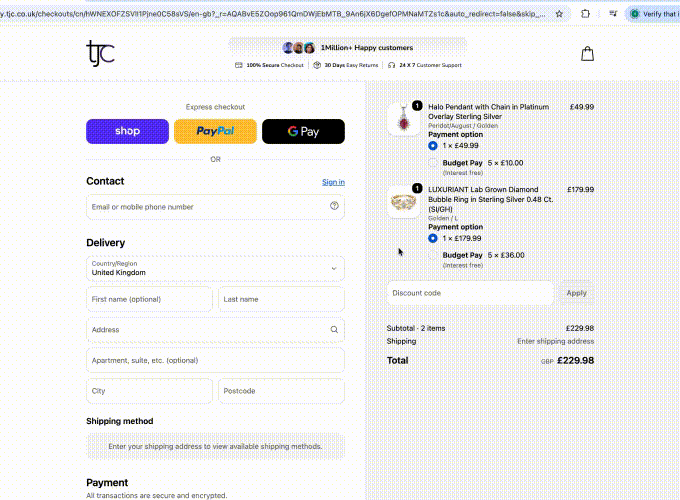This screenshot has width=680, height=500.
Task: Open the media control icon in browser toolbar
Action: (613, 14)
